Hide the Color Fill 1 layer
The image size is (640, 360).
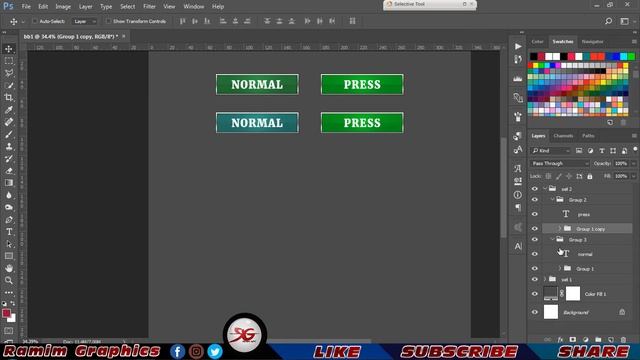(535, 294)
